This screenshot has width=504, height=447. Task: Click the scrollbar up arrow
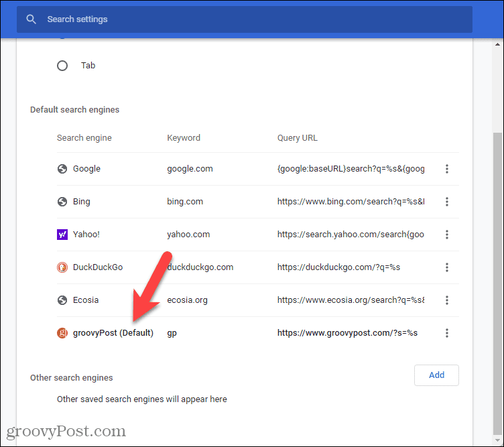click(497, 45)
